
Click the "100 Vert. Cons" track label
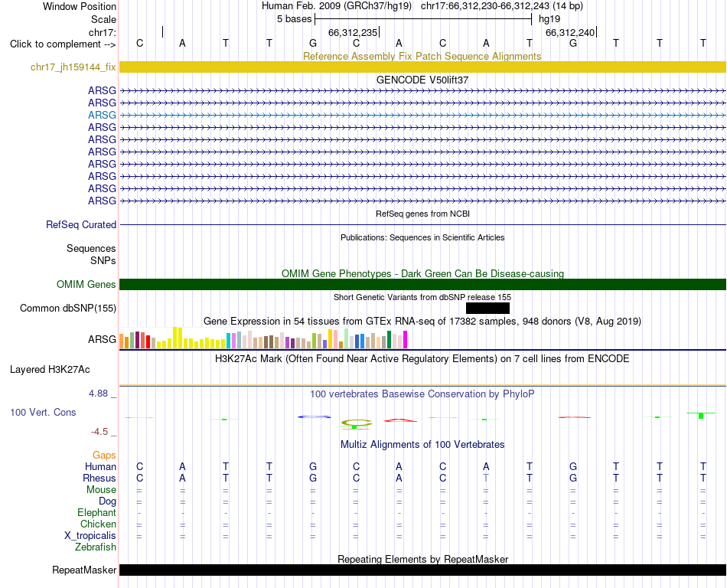[x=43, y=412]
